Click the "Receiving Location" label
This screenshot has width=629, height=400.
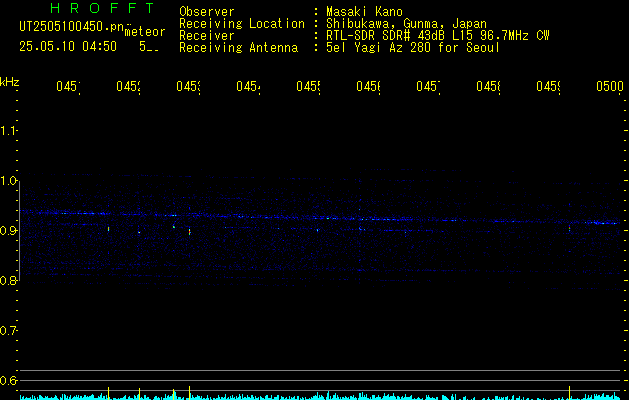[242, 24]
